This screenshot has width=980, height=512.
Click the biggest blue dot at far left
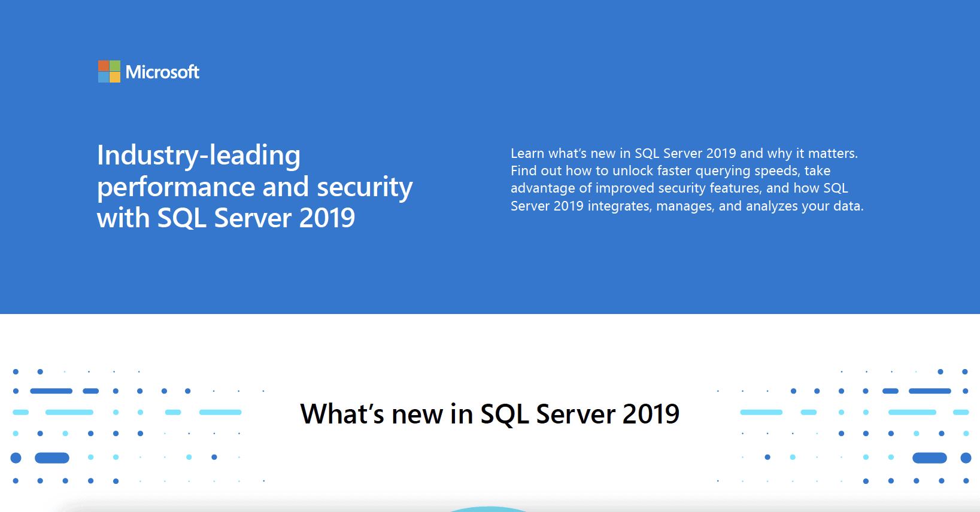pos(16,458)
